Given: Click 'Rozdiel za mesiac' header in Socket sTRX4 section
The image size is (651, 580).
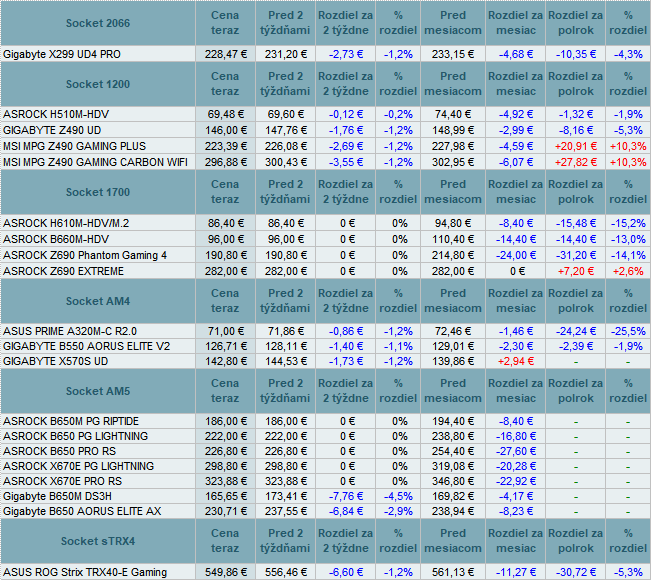Looking at the screenshot, I should pyautogui.click(x=516, y=541).
